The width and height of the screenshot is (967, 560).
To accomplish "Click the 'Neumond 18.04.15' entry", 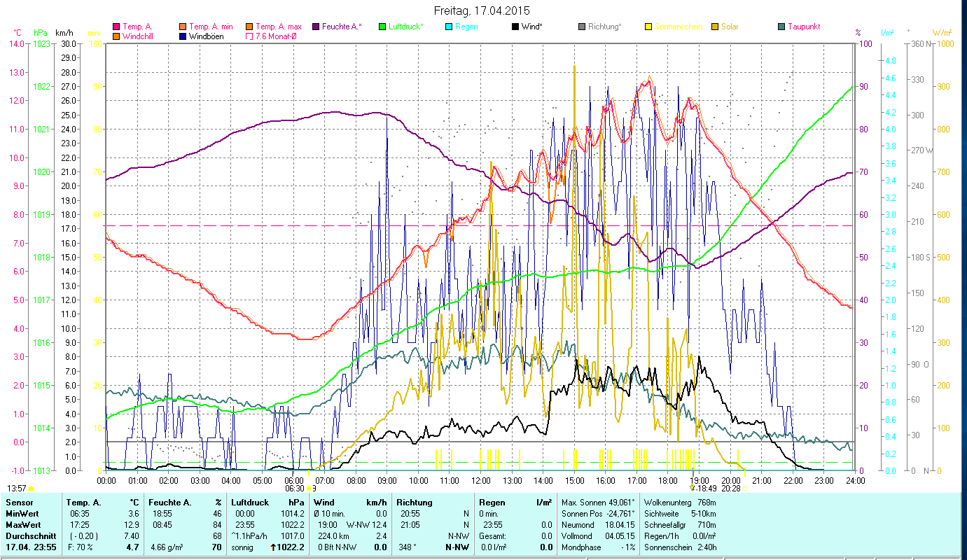I will click(598, 524).
